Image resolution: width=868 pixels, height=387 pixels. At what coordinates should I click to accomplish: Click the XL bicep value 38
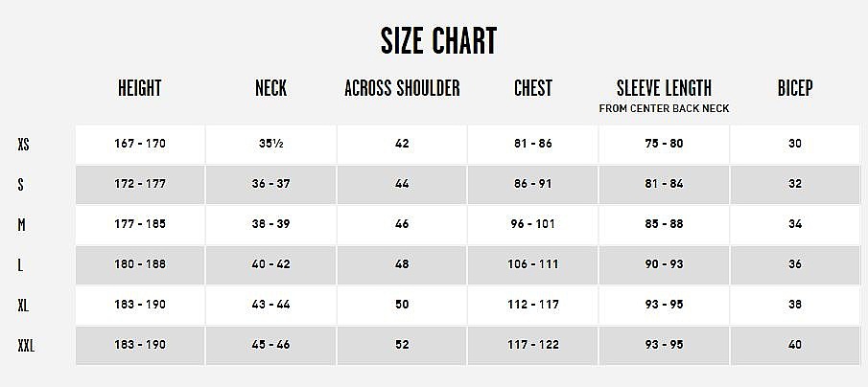pyautogui.click(x=795, y=304)
